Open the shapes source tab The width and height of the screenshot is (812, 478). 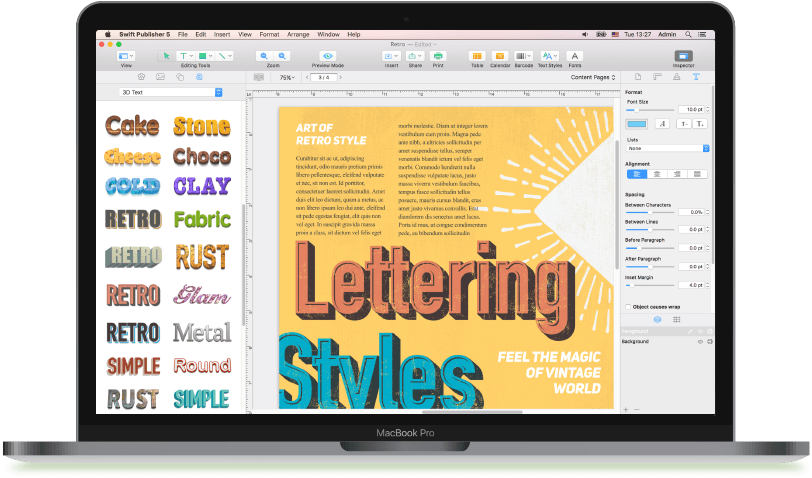coord(180,77)
